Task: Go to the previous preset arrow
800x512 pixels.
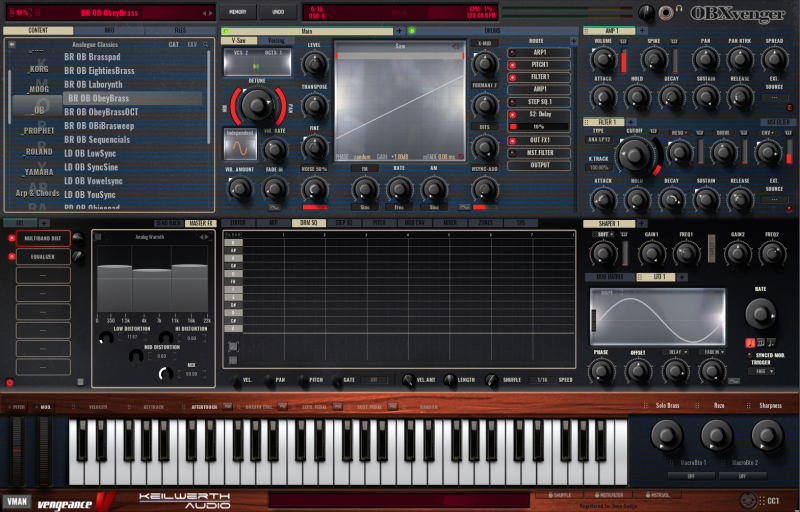Action: coord(205,13)
